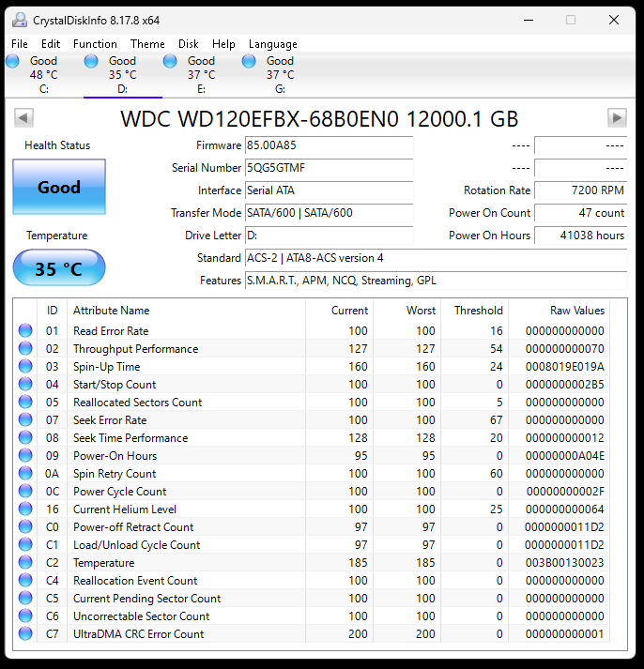The image size is (644, 669).
Task: Click status orb for Start/Stop Count
Action: click(25, 385)
